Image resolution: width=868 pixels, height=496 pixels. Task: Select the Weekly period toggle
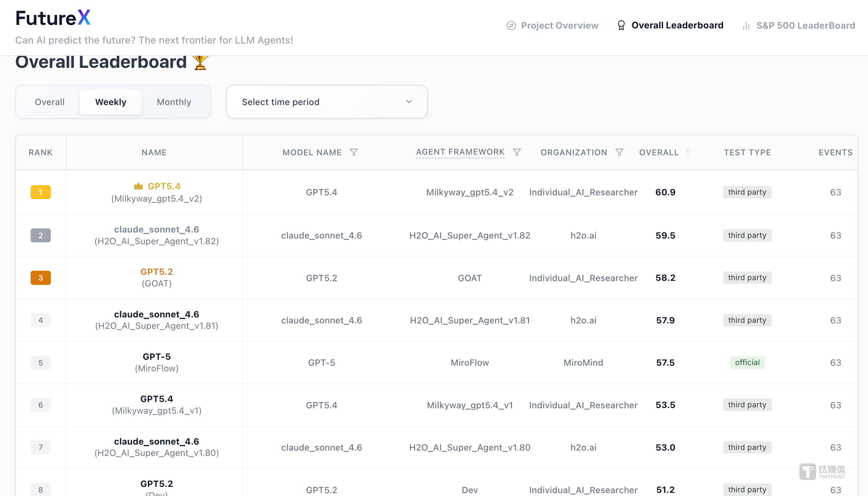click(x=111, y=102)
